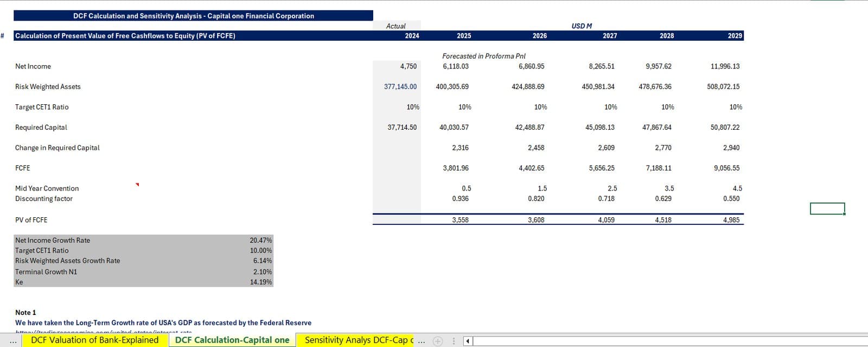Click Mid Year Convention value 2.5
Viewport: 868px width, 347px height.
tap(612, 188)
